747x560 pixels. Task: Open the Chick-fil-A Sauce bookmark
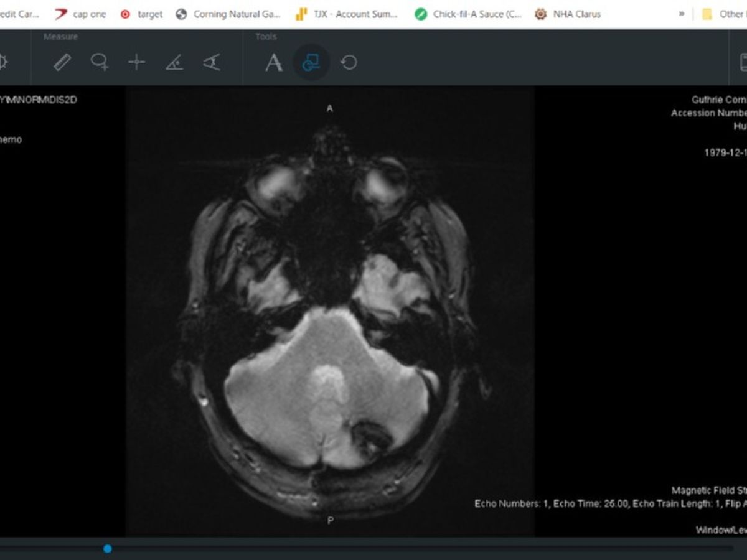(x=469, y=14)
